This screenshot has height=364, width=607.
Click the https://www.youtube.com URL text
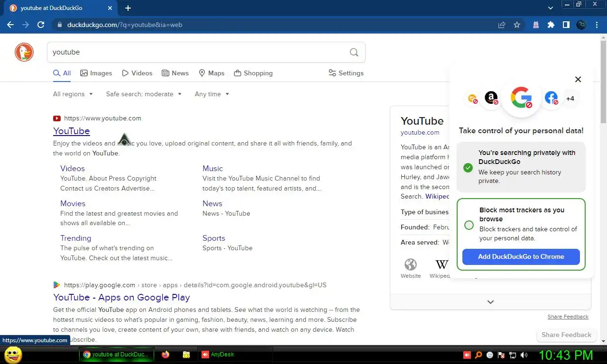pos(102,118)
